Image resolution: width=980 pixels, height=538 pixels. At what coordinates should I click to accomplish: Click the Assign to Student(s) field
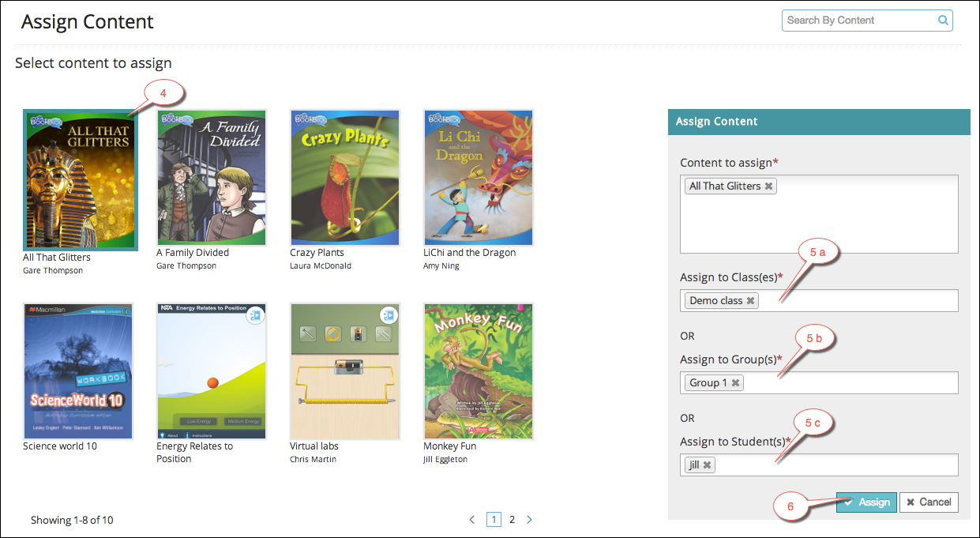819,465
